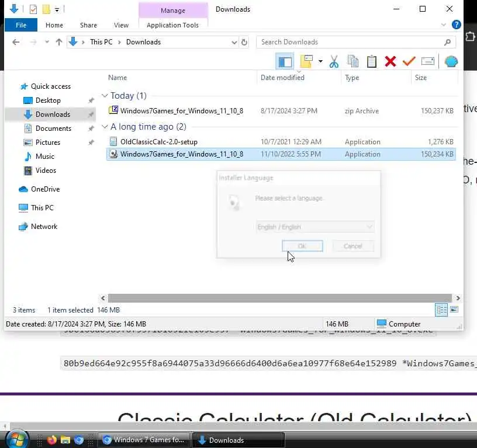Click the Downloads taskbar button
The image size is (477, 448).
[x=238, y=440]
